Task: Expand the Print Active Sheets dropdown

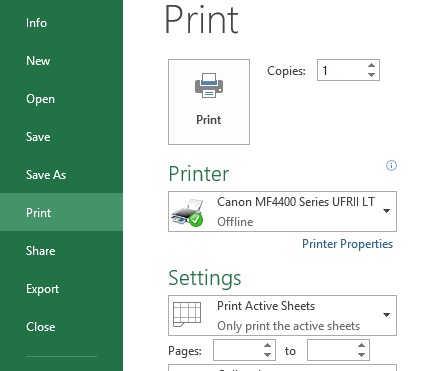Action: coord(387,315)
